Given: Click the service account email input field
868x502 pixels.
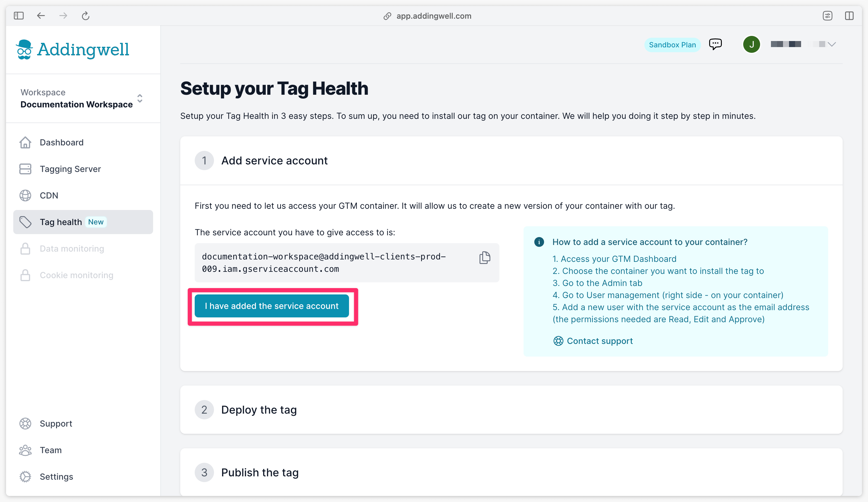Looking at the screenshot, I should (347, 264).
